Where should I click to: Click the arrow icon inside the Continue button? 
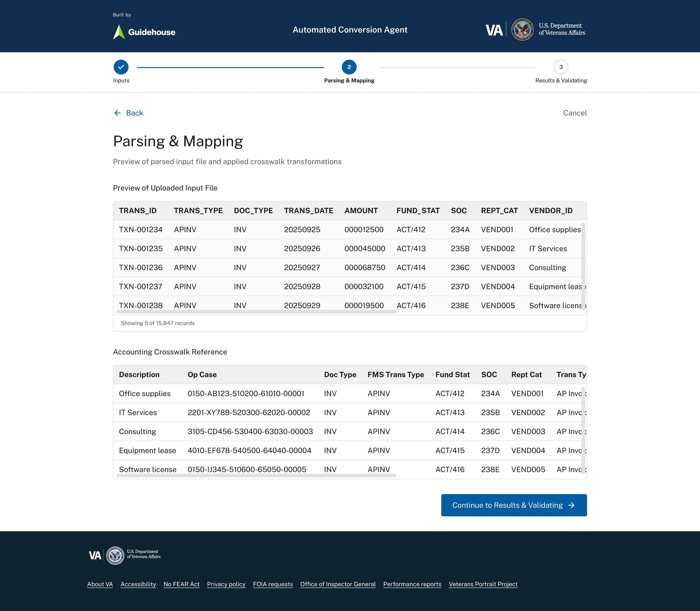pyautogui.click(x=572, y=505)
